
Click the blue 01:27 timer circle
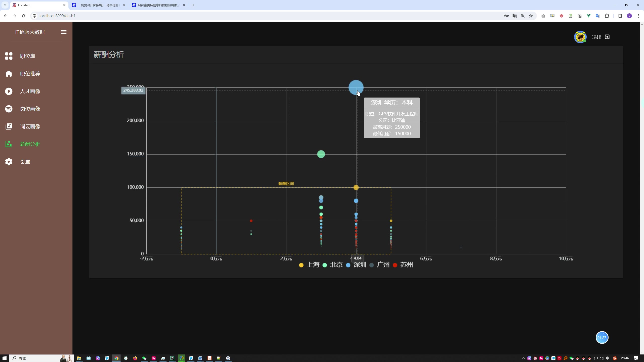[602, 338]
